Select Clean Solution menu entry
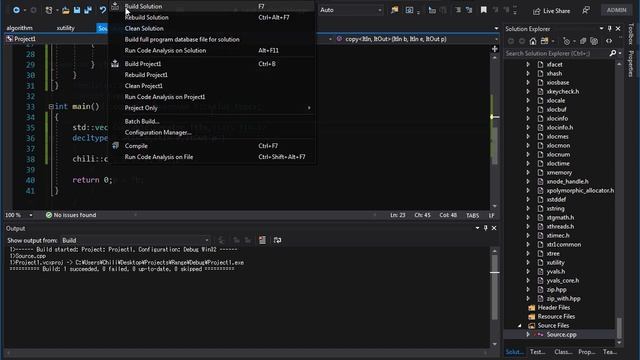 click(212, 29)
